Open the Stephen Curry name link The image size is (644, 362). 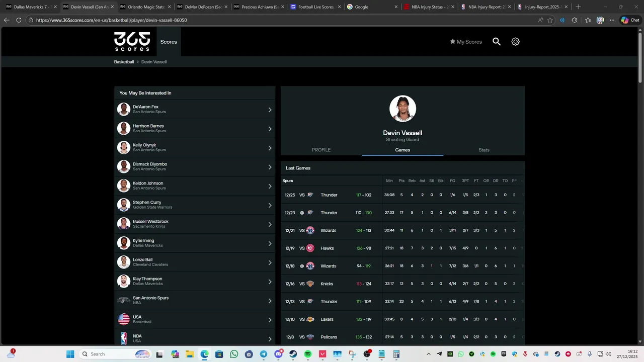coord(147,203)
